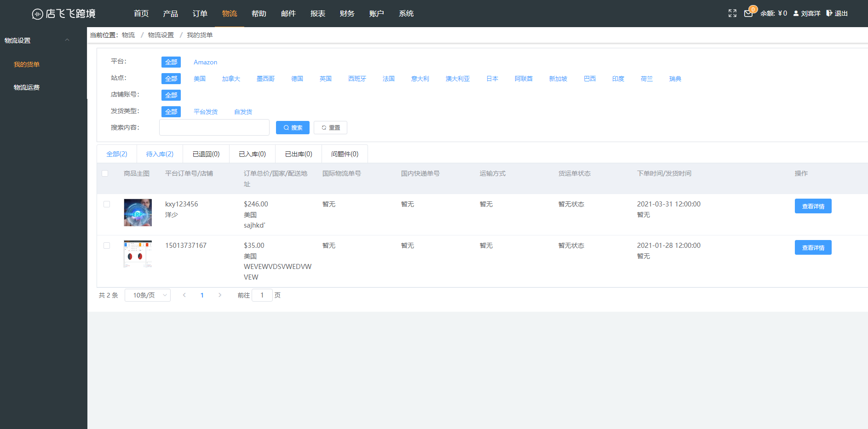Filter site by 美国
This screenshot has width=868, height=429.
(x=200, y=79)
